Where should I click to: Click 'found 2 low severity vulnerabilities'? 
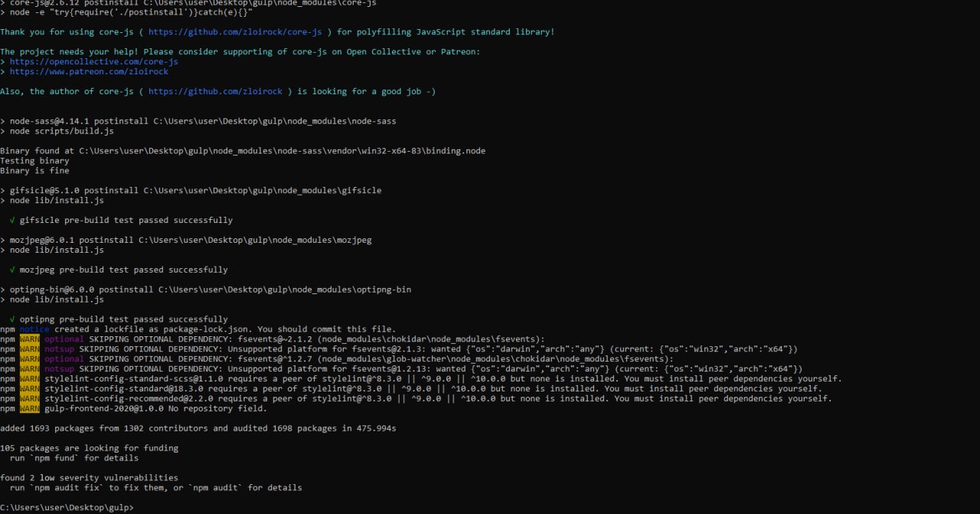tap(89, 478)
